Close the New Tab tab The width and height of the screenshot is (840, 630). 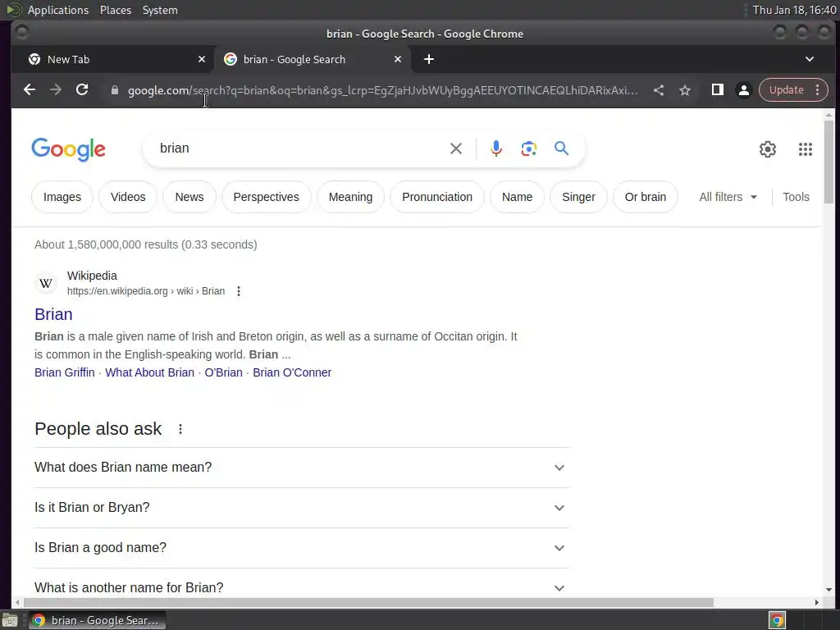202,59
